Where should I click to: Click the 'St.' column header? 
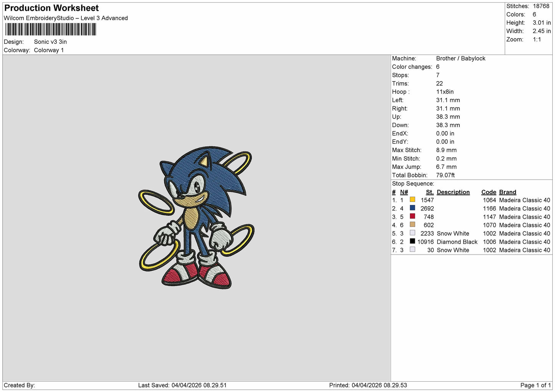pyautogui.click(x=430, y=192)
